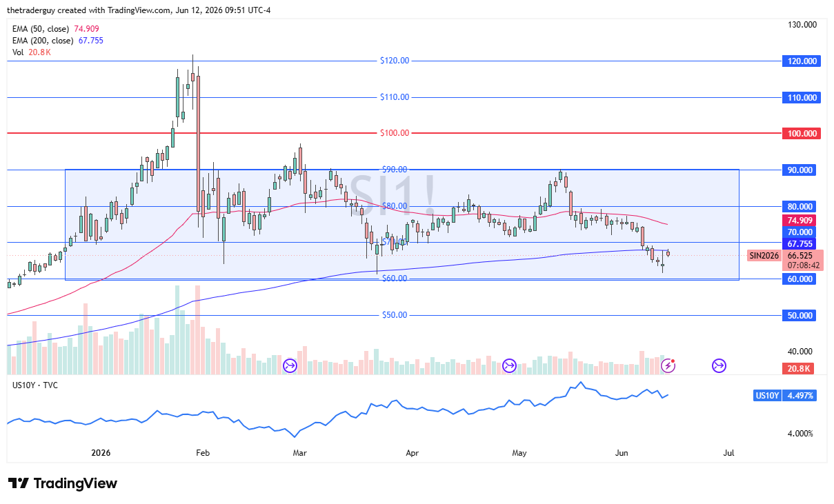Click the lightning bolt event icon on chart
The width and height of the screenshot is (834, 504).
coord(668,365)
